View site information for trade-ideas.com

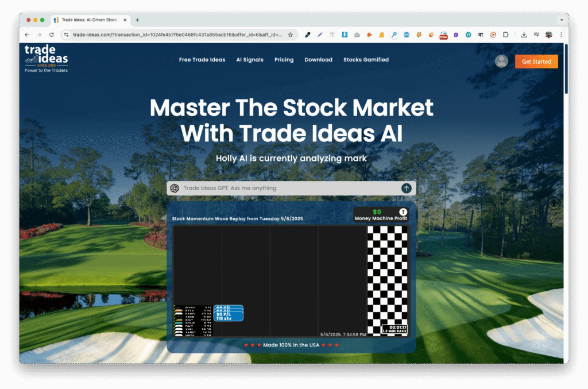[x=67, y=35]
